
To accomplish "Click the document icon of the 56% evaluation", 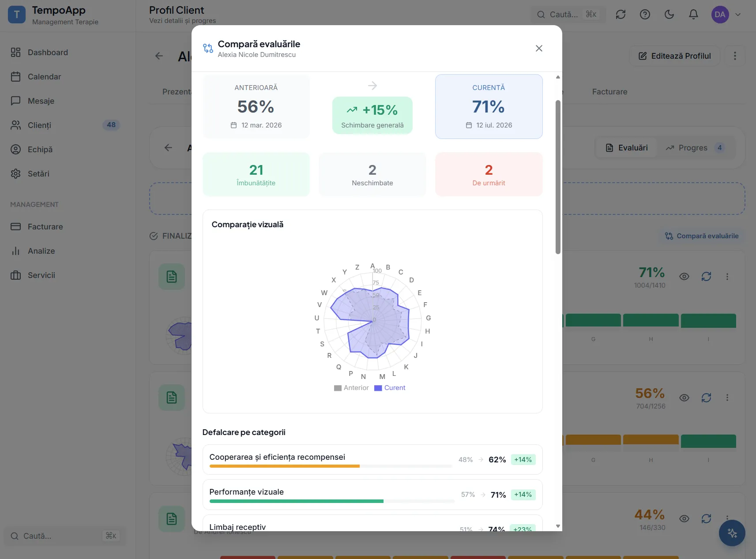I will [172, 398].
